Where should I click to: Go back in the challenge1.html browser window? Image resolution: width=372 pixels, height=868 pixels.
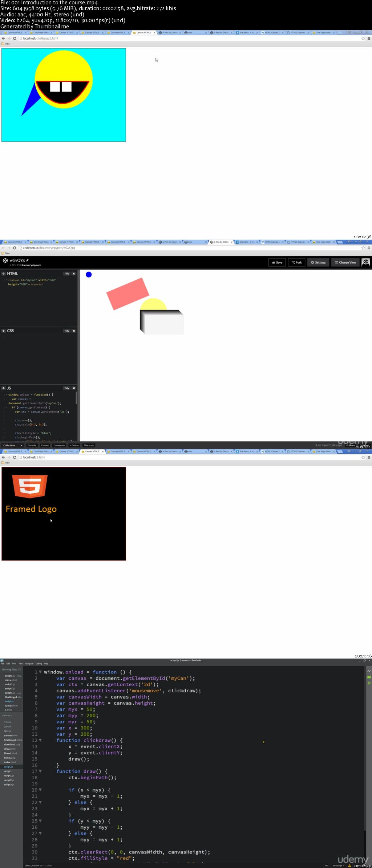[x=3, y=38]
